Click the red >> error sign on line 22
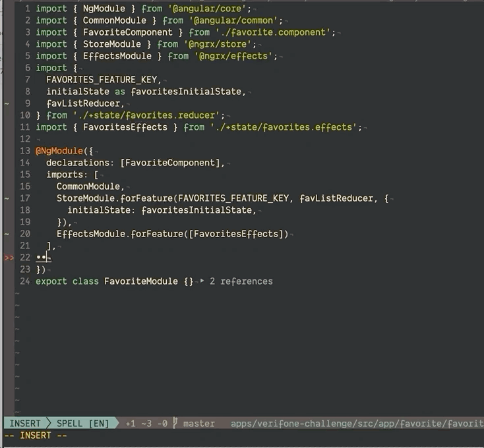This screenshot has width=484, height=448. (9, 258)
